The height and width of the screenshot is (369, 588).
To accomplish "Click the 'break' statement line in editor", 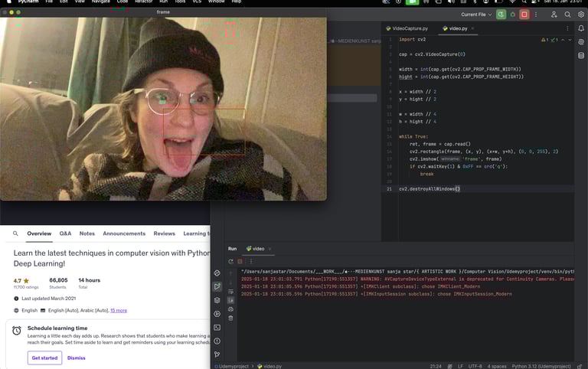I will (426, 174).
